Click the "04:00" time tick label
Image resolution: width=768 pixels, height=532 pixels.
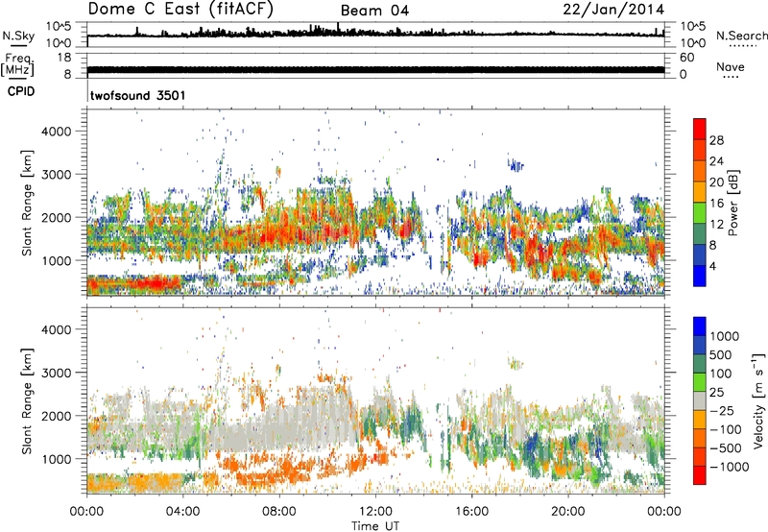coord(182,512)
